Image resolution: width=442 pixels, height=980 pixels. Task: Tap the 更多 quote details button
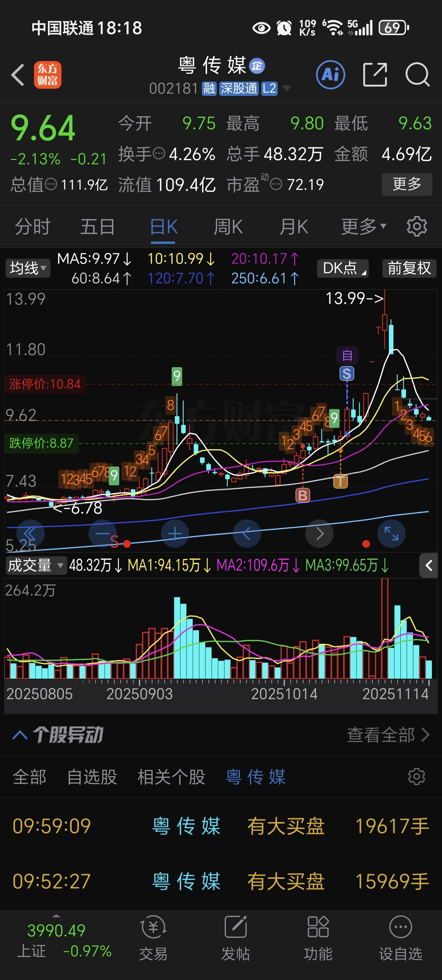tap(407, 184)
